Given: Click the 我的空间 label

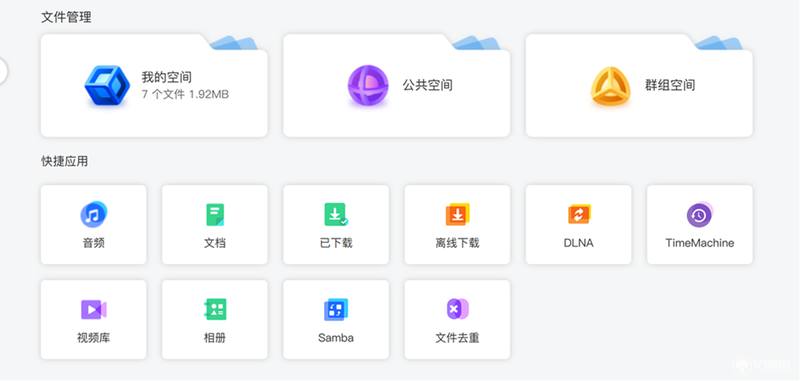Looking at the screenshot, I should (x=167, y=78).
